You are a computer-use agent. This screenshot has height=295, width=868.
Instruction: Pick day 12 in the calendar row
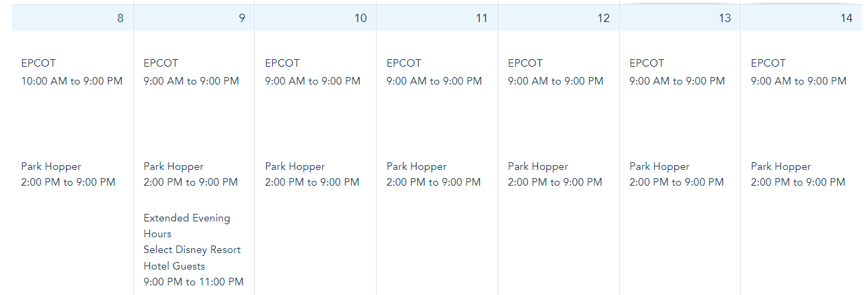pyautogui.click(x=603, y=19)
